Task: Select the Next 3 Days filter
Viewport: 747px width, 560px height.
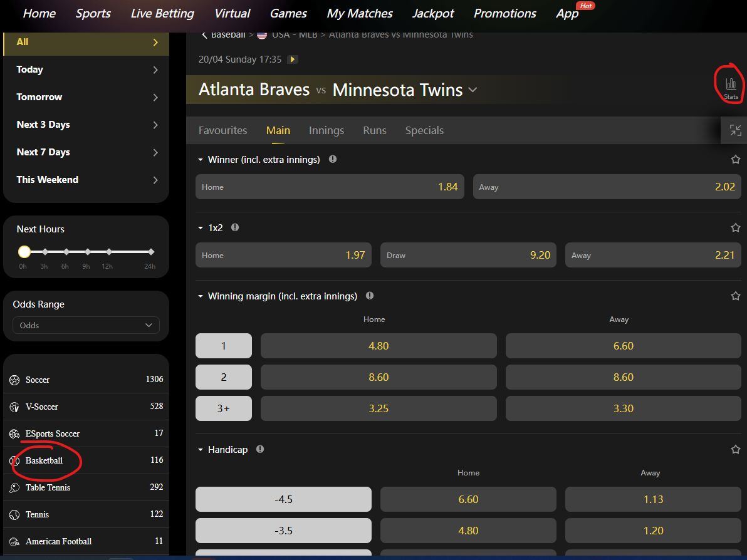Action: 86,125
